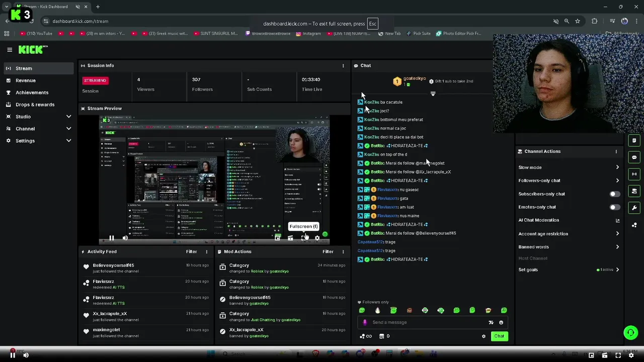Screen dimensions: 644x362
Task: Open the Session Info three-dot menu
Action: click(x=343, y=66)
